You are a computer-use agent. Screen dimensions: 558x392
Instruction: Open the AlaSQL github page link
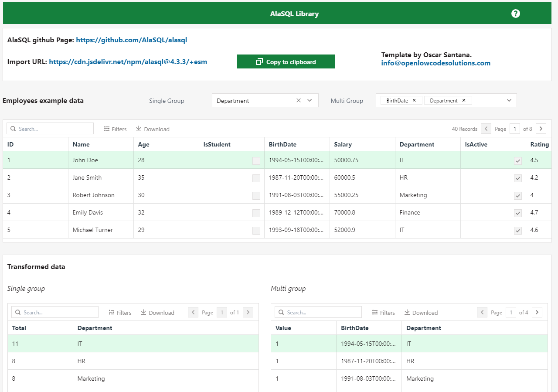click(131, 40)
